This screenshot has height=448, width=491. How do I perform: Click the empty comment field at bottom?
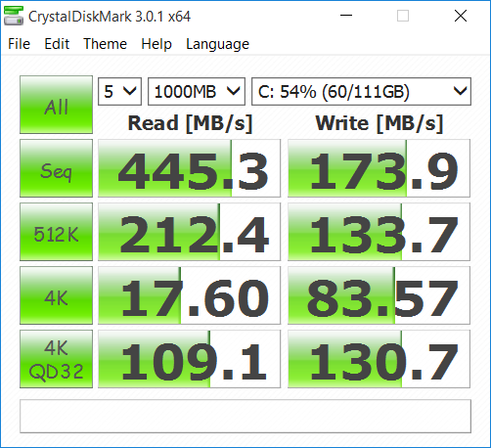(x=245, y=416)
